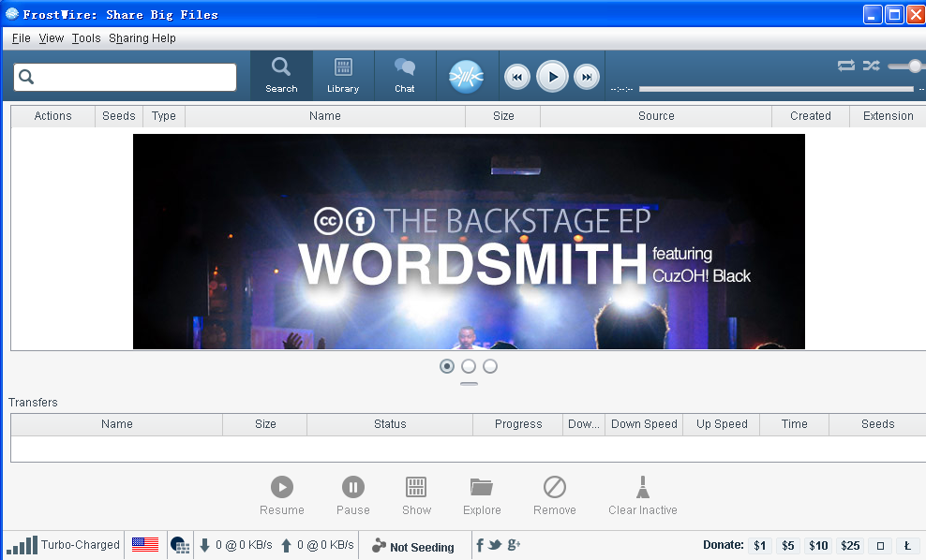Skip to the next track
926x560 pixels.
(587, 77)
